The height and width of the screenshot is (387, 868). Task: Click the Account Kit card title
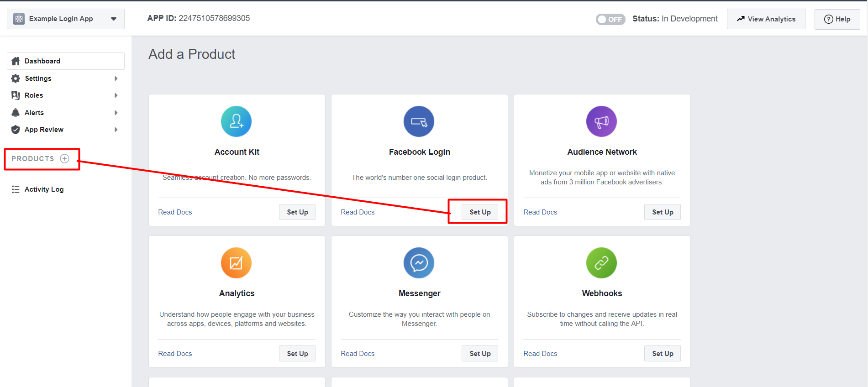(x=237, y=152)
